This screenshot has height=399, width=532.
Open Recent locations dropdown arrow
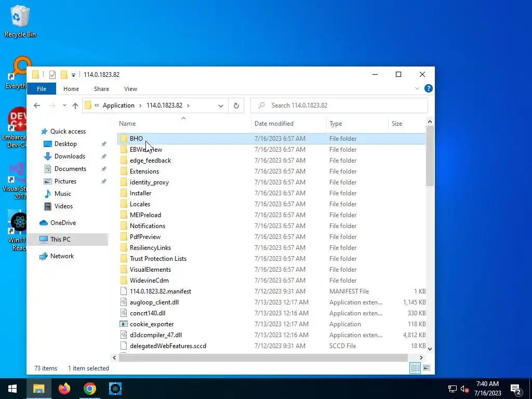pos(64,105)
